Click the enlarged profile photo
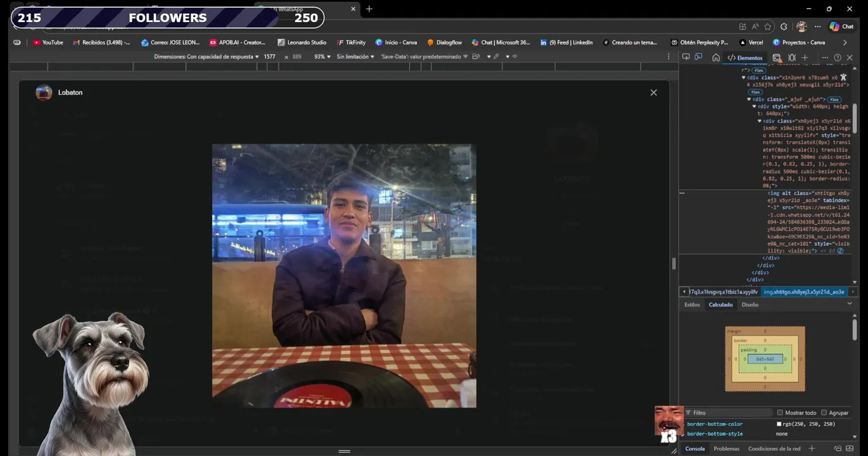868x456 pixels. tap(344, 275)
